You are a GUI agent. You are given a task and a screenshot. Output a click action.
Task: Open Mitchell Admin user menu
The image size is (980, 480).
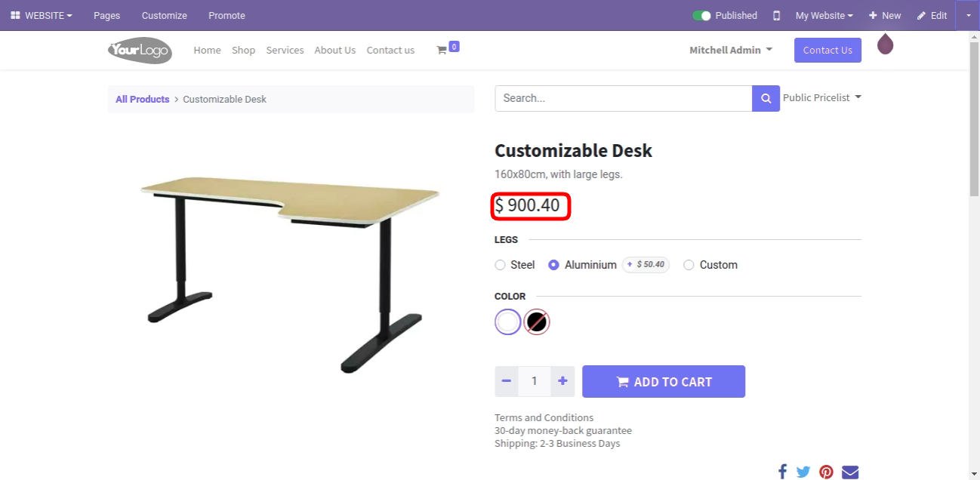730,50
